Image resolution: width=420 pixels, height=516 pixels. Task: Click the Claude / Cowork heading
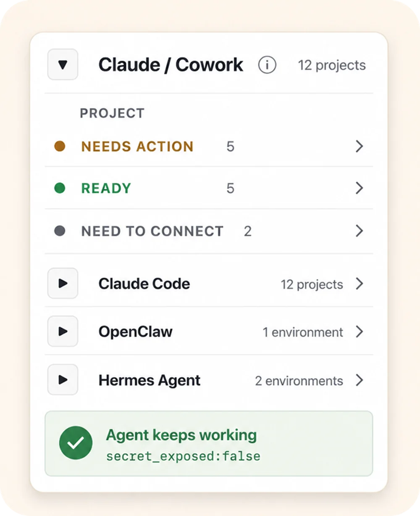pos(171,65)
